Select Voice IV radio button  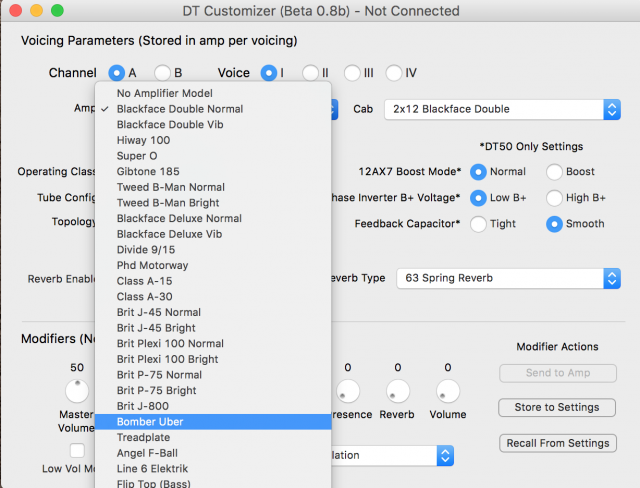click(394, 73)
